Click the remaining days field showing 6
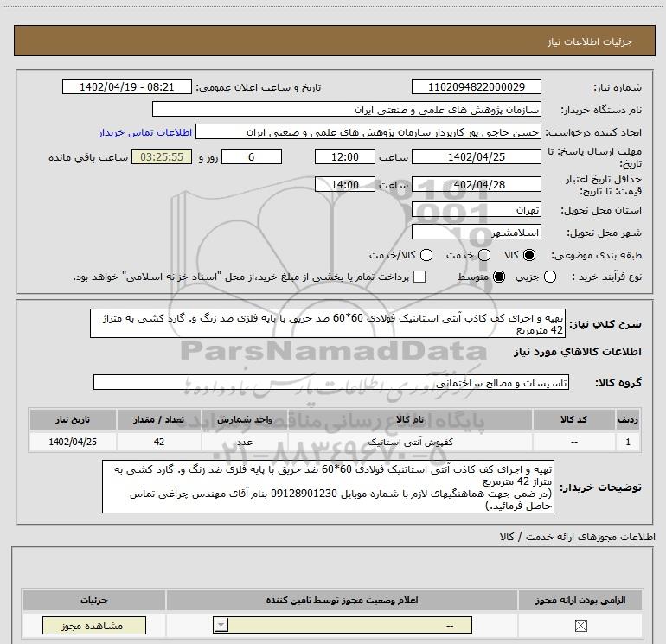This screenshot has width=666, height=644. click(252, 157)
